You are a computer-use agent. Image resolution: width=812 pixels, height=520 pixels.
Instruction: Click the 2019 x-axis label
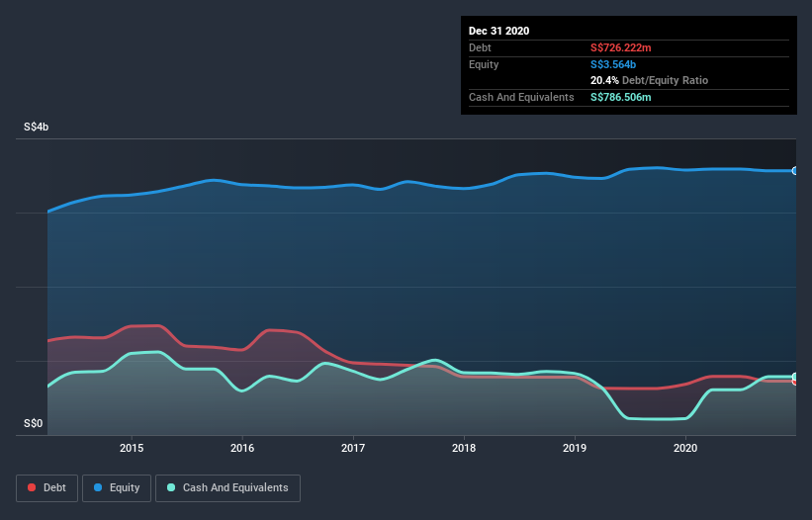click(575, 448)
